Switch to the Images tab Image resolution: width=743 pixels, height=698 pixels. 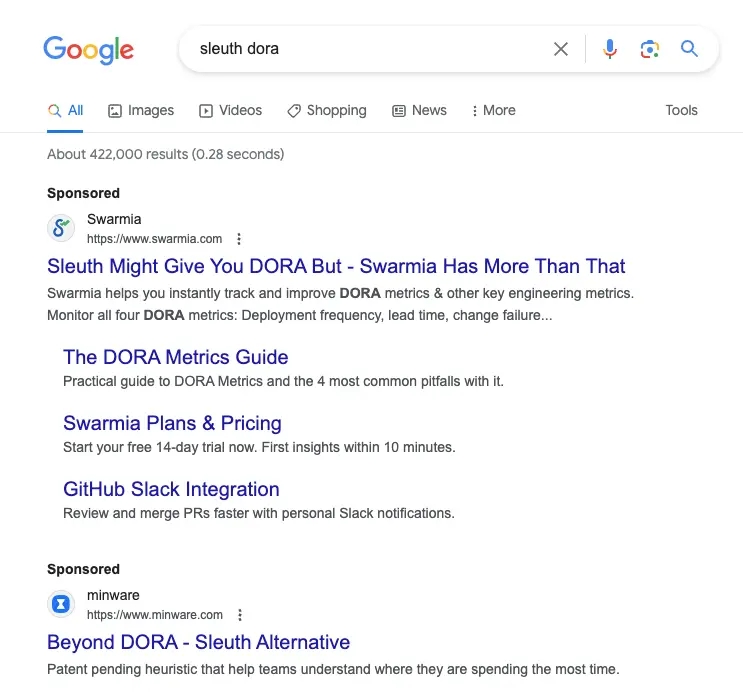pos(141,111)
